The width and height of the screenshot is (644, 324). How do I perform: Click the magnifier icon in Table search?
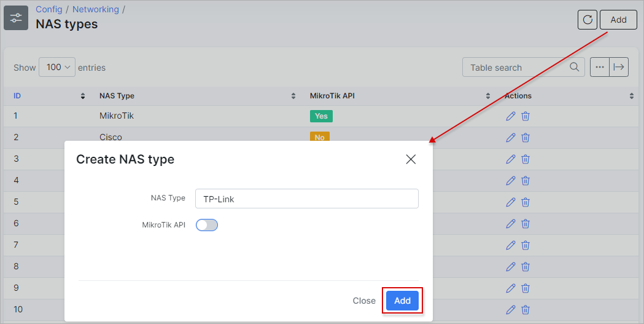point(575,67)
